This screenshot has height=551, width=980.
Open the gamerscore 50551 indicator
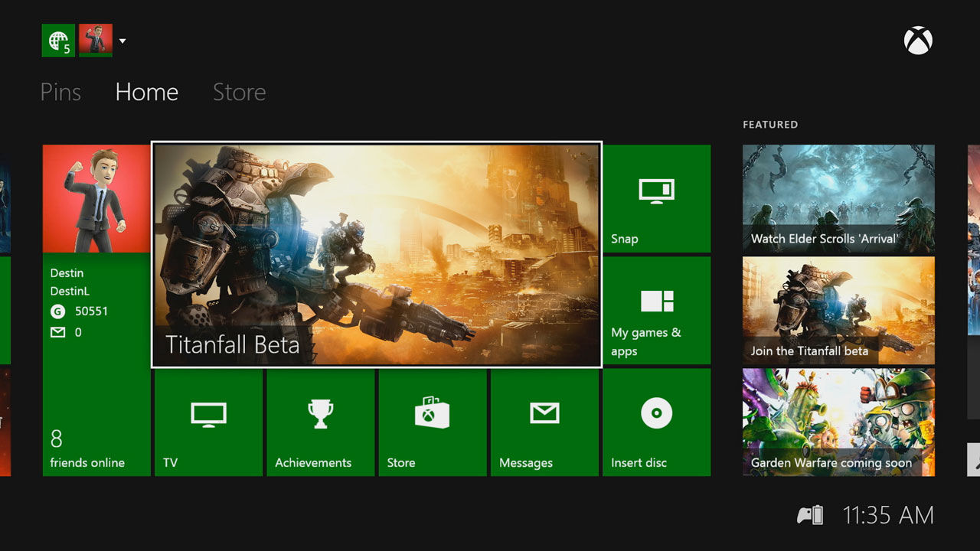point(84,311)
